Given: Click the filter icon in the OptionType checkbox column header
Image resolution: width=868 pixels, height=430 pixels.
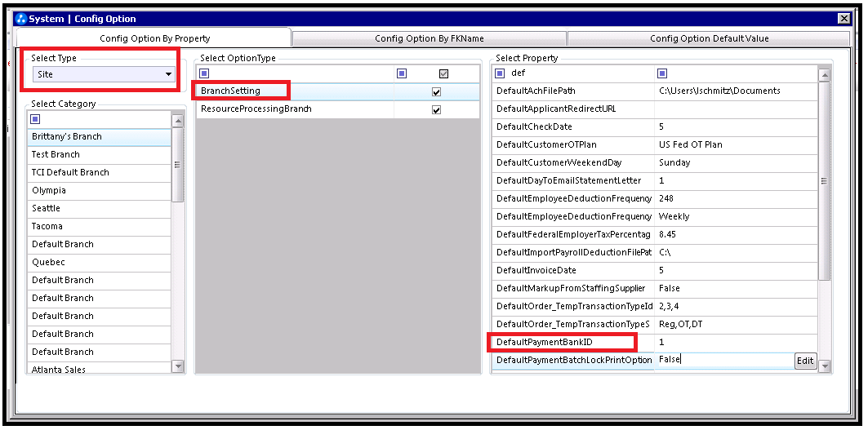Looking at the screenshot, I should 402,73.
